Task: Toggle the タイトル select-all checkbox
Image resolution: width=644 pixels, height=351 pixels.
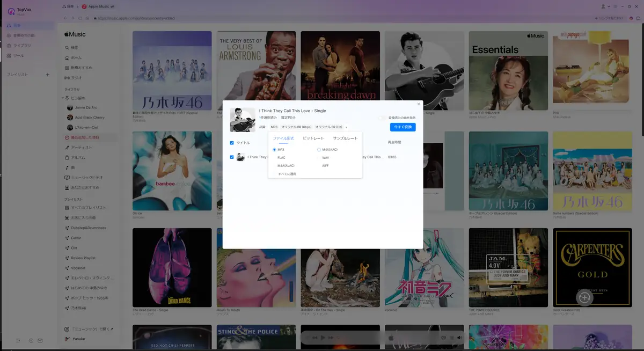Action: tap(232, 143)
